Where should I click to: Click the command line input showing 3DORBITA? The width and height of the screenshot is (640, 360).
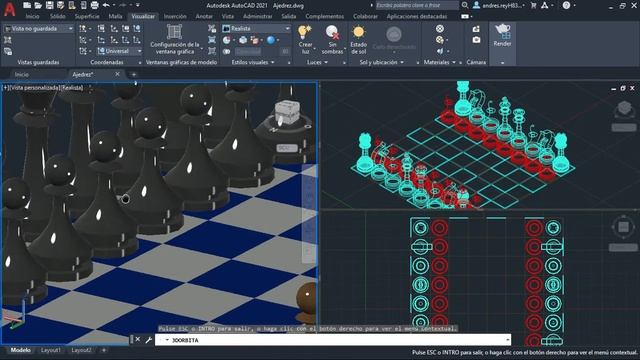point(333,340)
